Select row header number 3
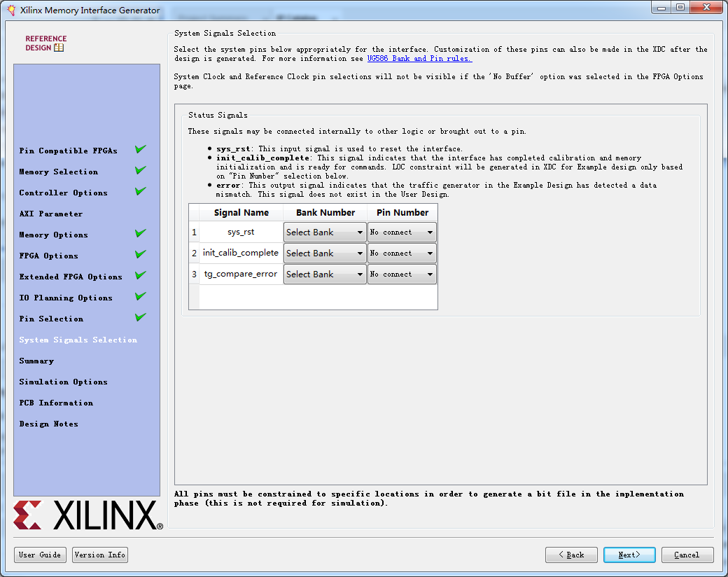The height and width of the screenshot is (577, 728). coord(194,274)
